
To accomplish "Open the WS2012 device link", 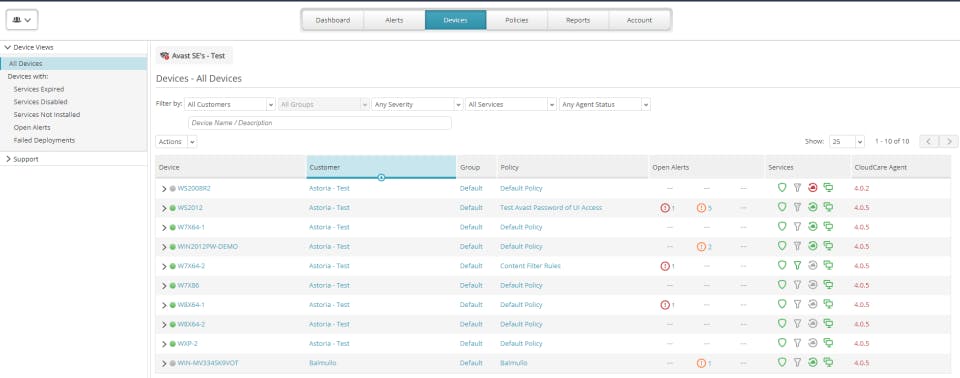I will (190, 208).
